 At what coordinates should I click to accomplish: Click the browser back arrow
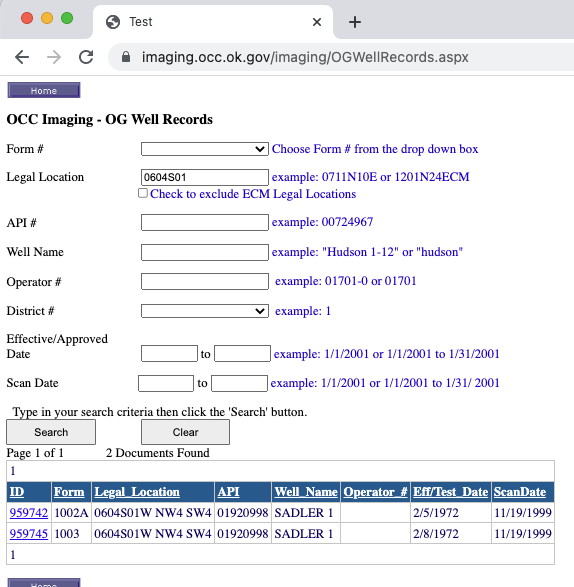[22, 57]
